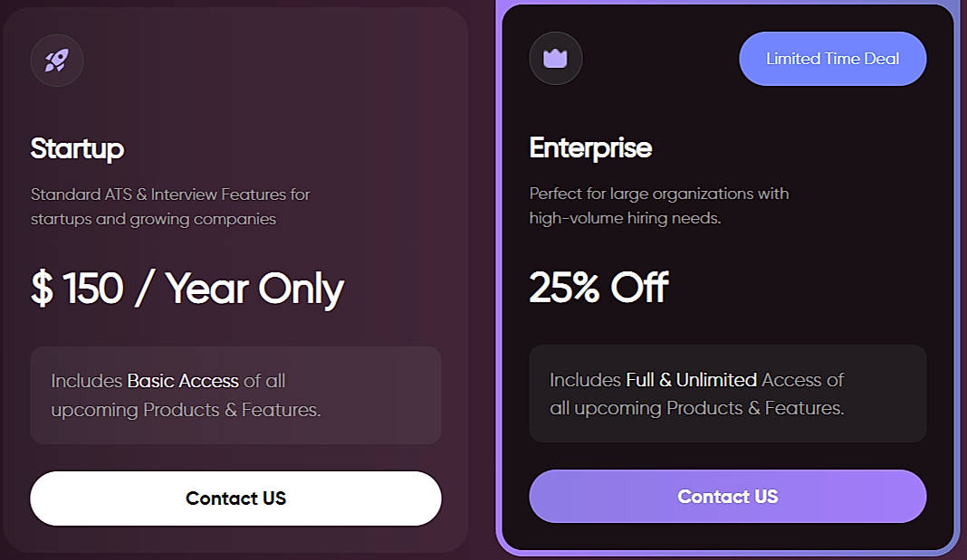
Task: Click the word Includes in Startup box
Action: pos(86,381)
